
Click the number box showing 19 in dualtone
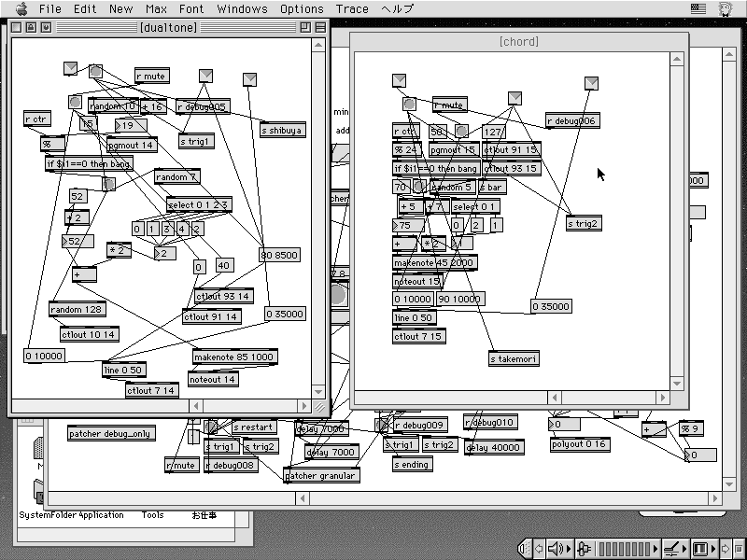click(x=131, y=126)
